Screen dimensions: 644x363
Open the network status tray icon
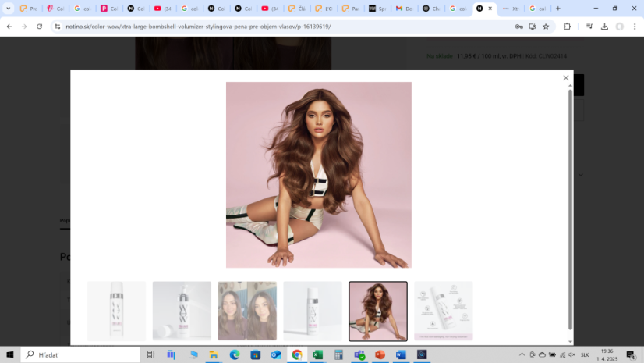pyautogui.click(x=562, y=354)
